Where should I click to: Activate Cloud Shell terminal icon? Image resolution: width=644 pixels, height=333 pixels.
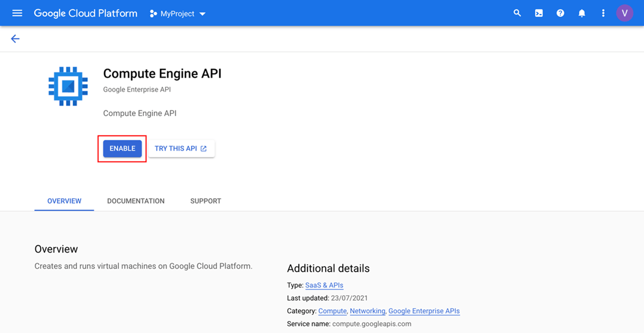(x=539, y=14)
